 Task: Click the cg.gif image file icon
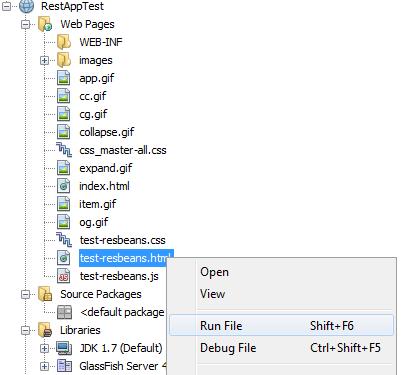click(63, 114)
